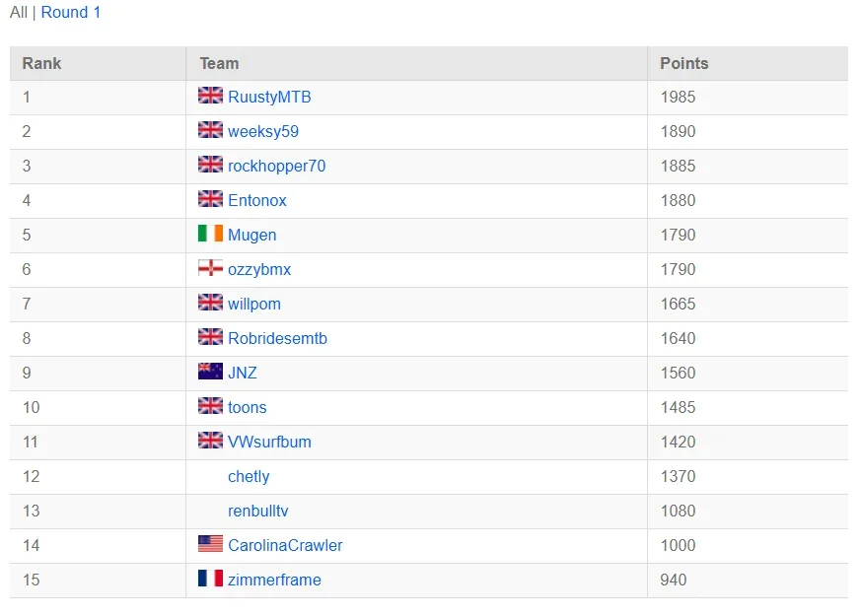Click the Rank column header
861x616 pixels.
[41, 64]
